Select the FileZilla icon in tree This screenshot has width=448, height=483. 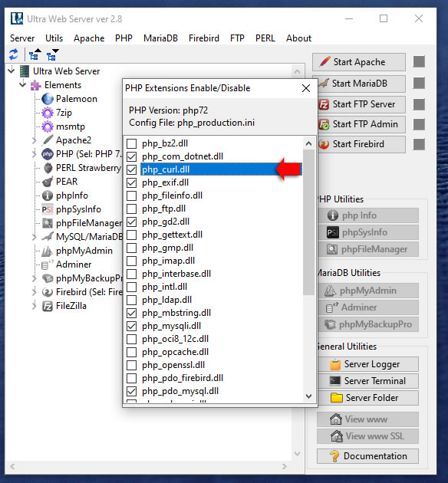pos(48,306)
